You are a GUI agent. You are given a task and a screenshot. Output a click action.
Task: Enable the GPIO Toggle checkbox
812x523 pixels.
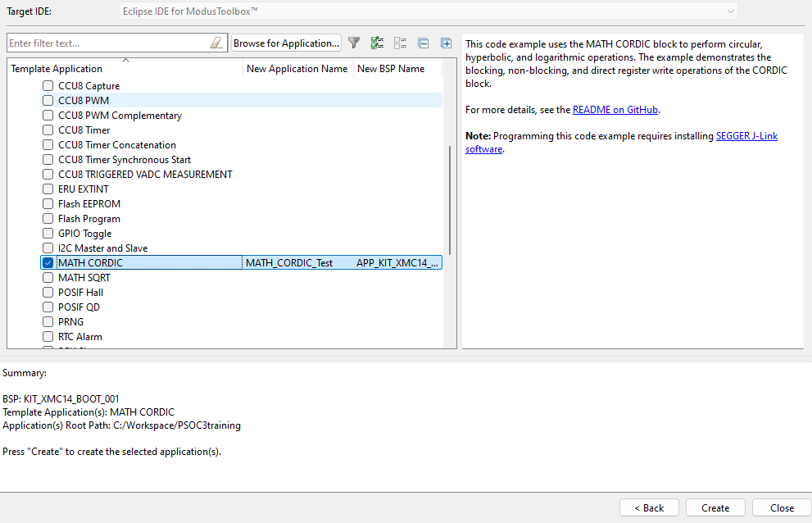click(48, 234)
